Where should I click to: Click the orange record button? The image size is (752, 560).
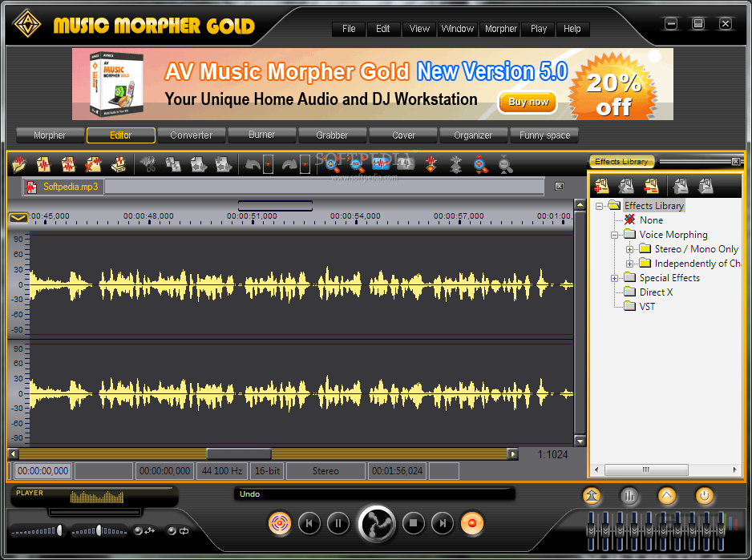coord(472,523)
